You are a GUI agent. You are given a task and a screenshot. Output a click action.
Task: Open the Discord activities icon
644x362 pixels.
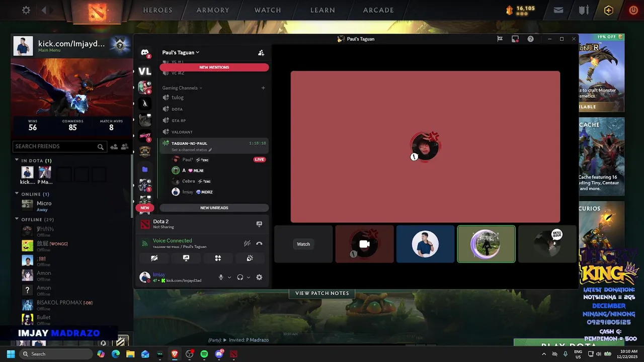[218, 258]
